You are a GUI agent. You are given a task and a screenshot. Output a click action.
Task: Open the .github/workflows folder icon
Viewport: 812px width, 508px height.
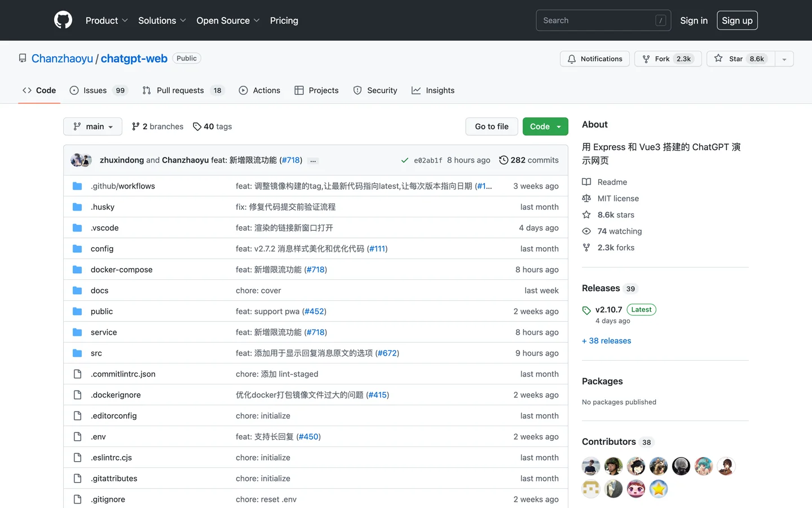pos(77,186)
